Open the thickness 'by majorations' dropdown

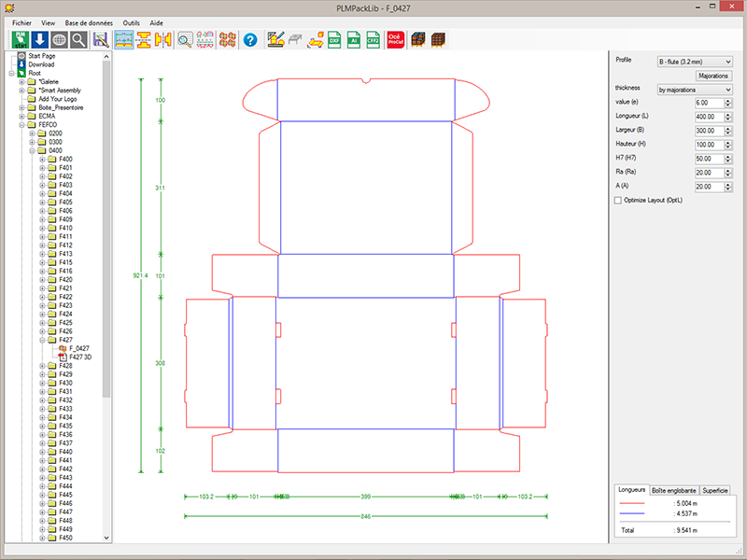click(694, 90)
